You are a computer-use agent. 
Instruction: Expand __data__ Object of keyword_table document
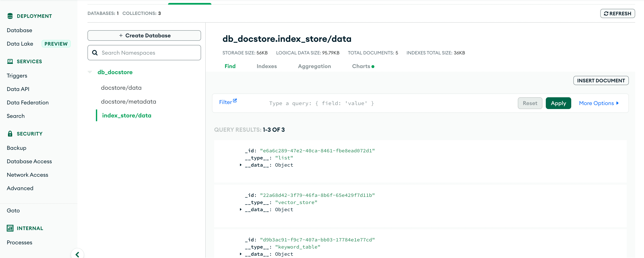[x=240, y=254]
